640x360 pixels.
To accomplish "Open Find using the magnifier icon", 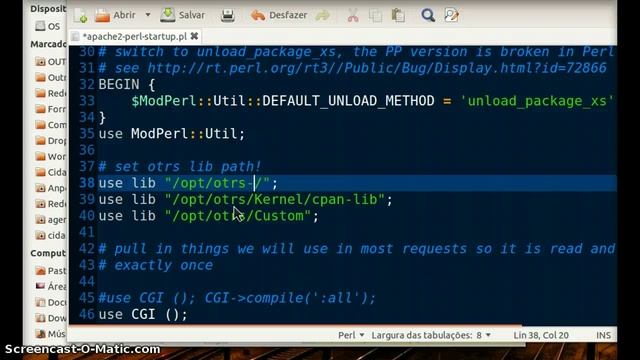I will tap(428, 16).
